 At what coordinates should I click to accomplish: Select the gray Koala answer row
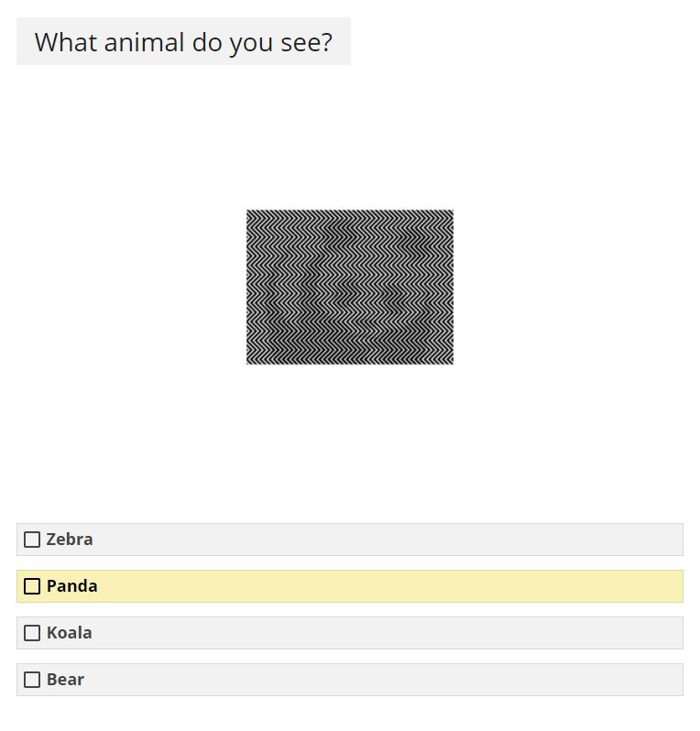(350, 633)
